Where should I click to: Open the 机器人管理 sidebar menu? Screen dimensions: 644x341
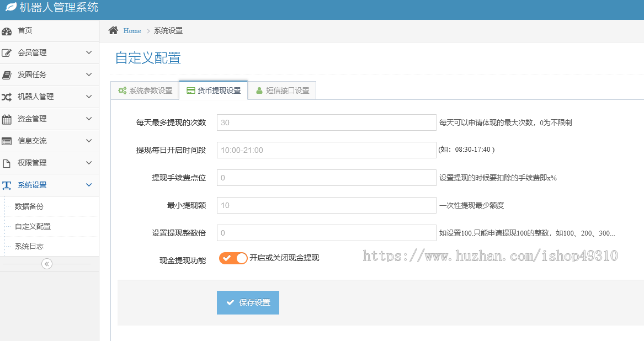click(x=49, y=97)
